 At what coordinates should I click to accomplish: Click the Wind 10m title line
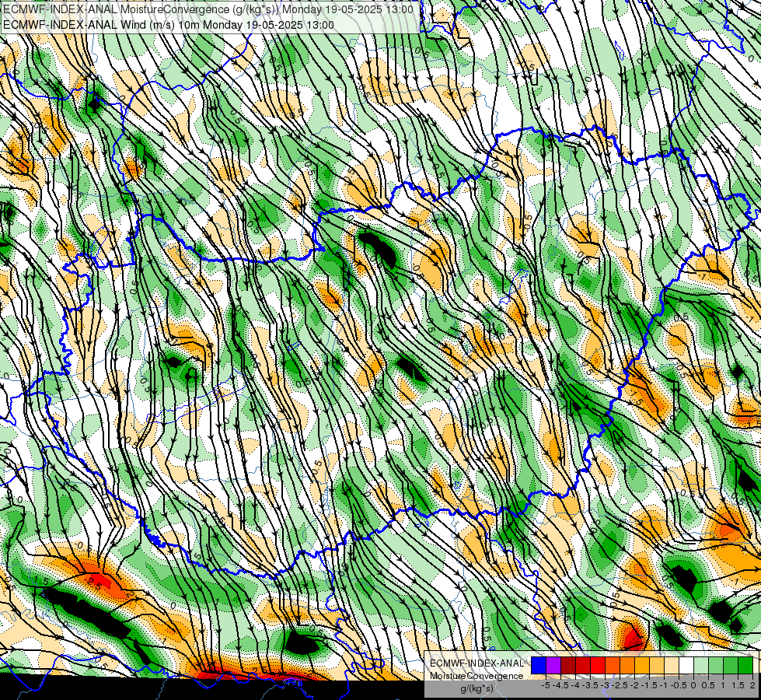point(169,24)
